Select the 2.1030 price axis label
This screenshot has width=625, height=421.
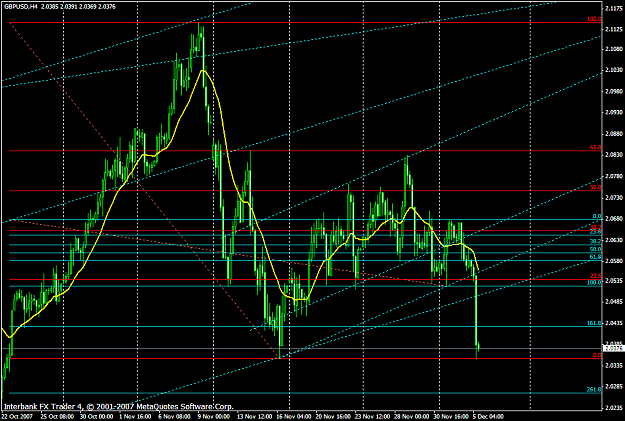click(614, 70)
